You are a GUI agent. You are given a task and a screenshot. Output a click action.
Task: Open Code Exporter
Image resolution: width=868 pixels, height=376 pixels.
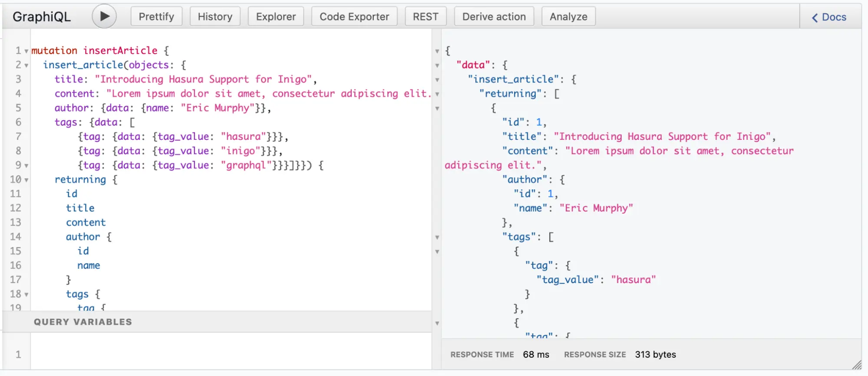(x=354, y=16)
